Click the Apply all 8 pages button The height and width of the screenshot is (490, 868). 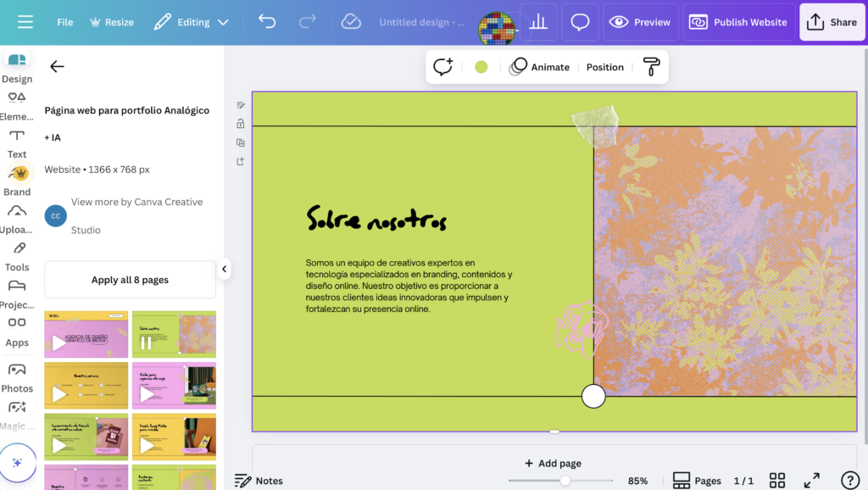(x=130, y=280)
